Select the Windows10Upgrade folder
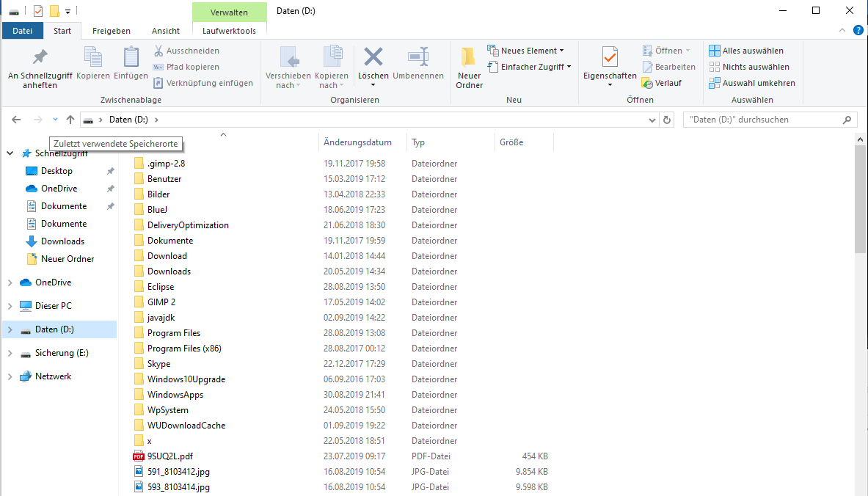The image size is (868, 496). [x=186, y=379]
